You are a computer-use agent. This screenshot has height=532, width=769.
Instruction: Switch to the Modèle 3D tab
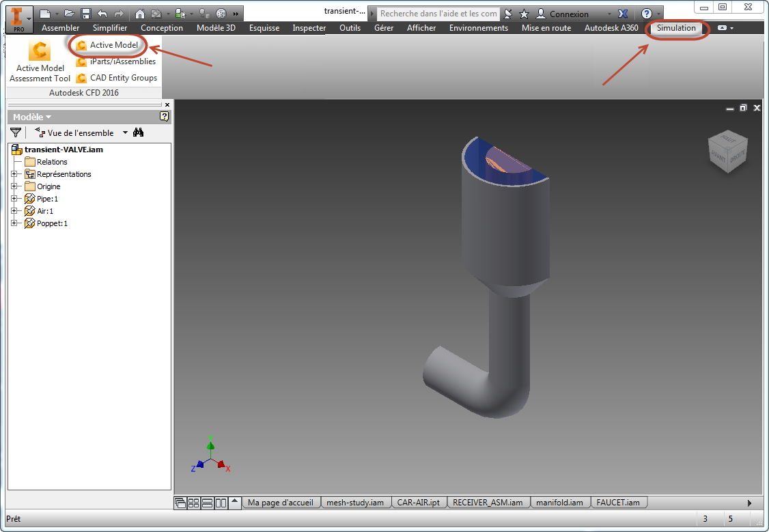point(216,28)
